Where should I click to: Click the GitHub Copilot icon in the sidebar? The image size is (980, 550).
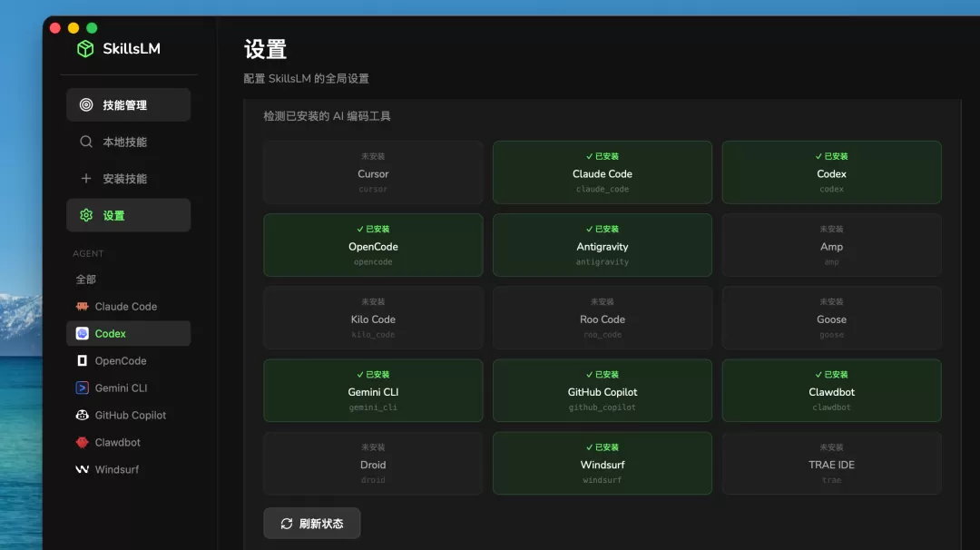coord(82,415)
